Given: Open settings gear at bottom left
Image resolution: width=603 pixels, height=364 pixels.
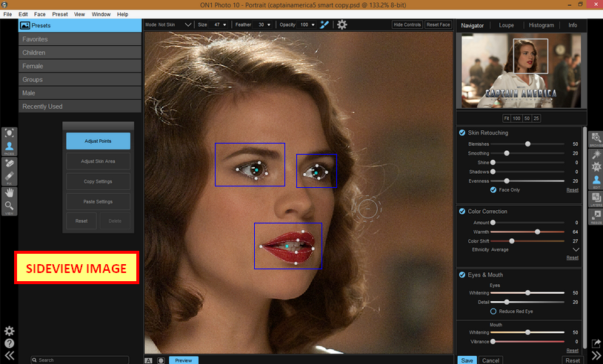Looking at the screenshot, I should [x=9, y=331].
